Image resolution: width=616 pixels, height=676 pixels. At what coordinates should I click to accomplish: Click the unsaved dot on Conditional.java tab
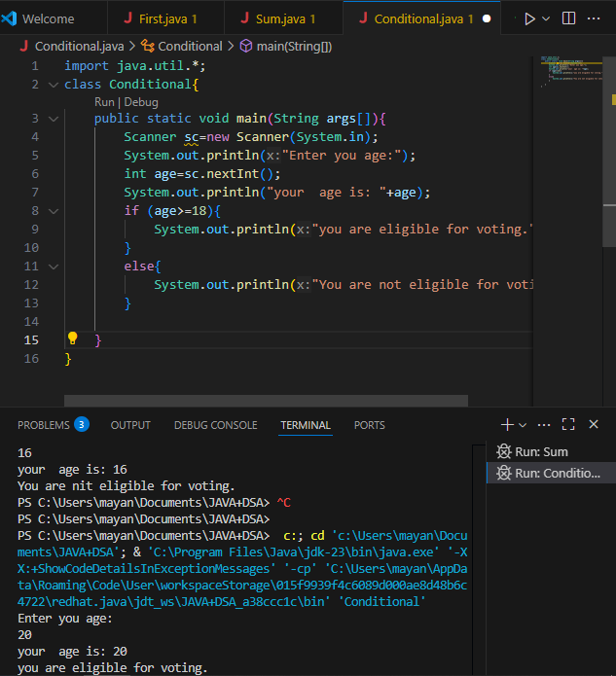pos(487,19)
